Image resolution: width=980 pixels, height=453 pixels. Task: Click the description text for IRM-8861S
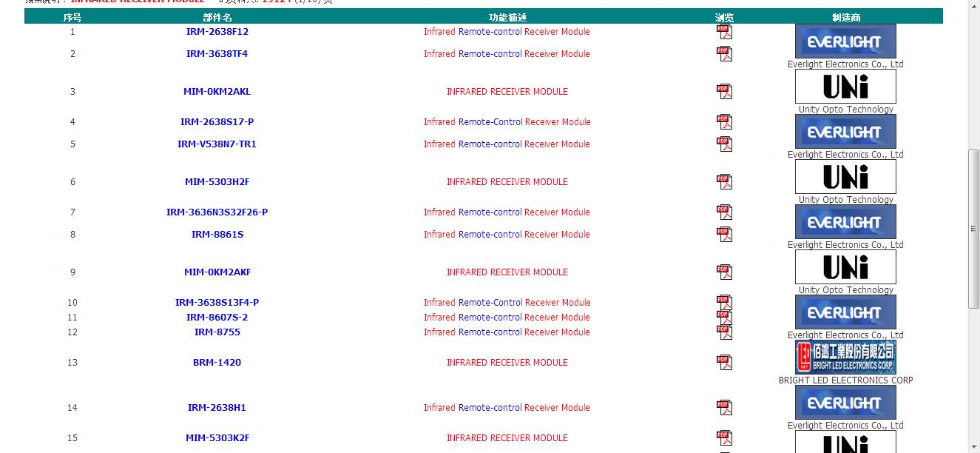[507, 235]
